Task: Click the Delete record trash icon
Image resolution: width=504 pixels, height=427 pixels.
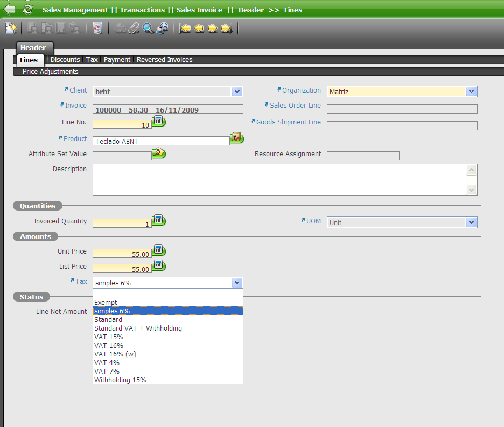Action: 97,28
